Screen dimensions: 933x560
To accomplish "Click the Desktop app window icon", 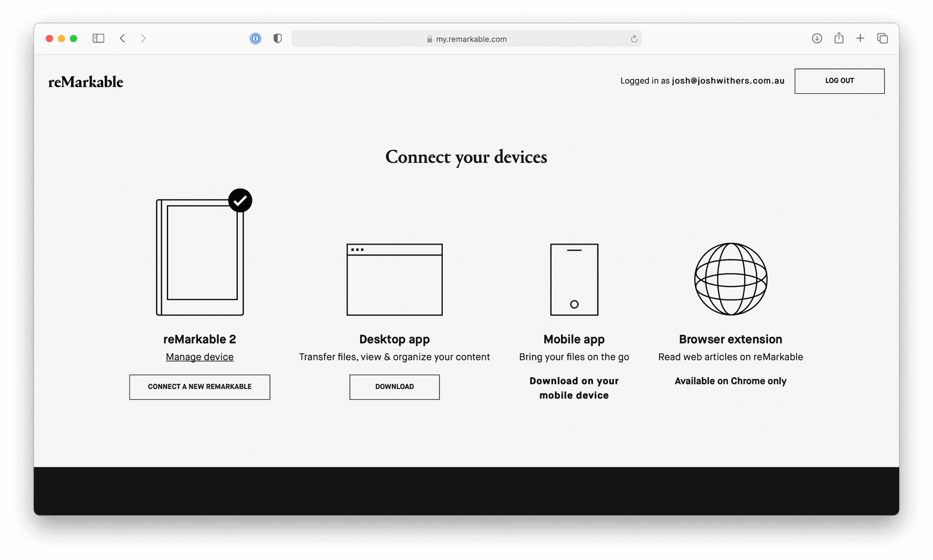I will (394, 280).
